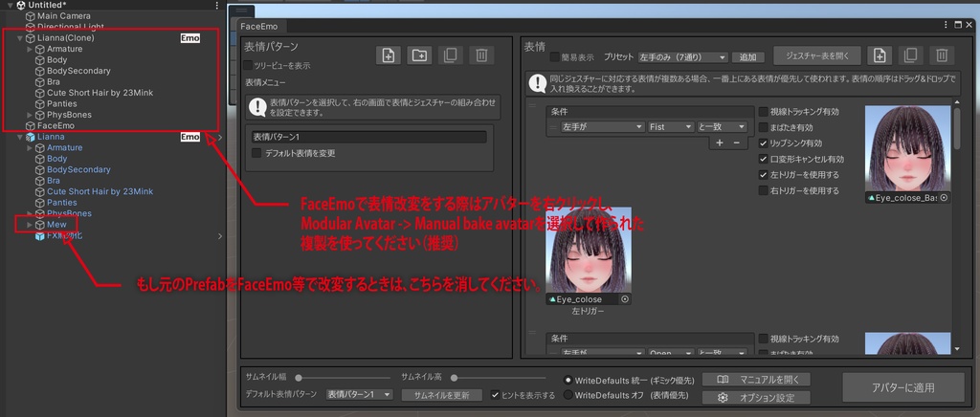Collapse the Untitled scene
Image resolution: width=980 pixels, height=417 pixels.
click(10, 5)
